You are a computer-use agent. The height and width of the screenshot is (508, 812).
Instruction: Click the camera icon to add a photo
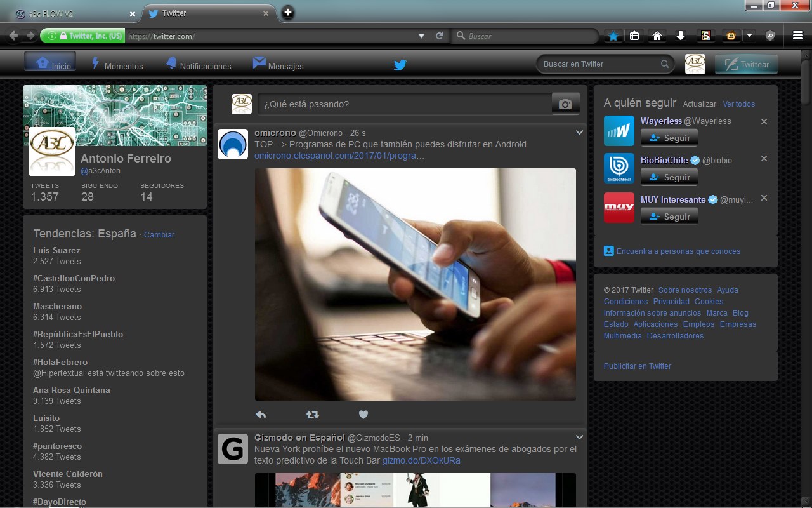coord(565,104)
